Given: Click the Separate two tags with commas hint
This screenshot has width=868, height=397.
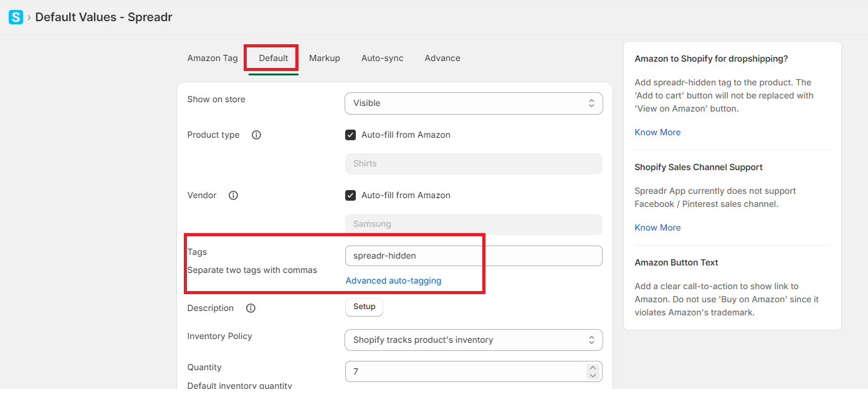Looking at the screenshot, I should 252,270.
